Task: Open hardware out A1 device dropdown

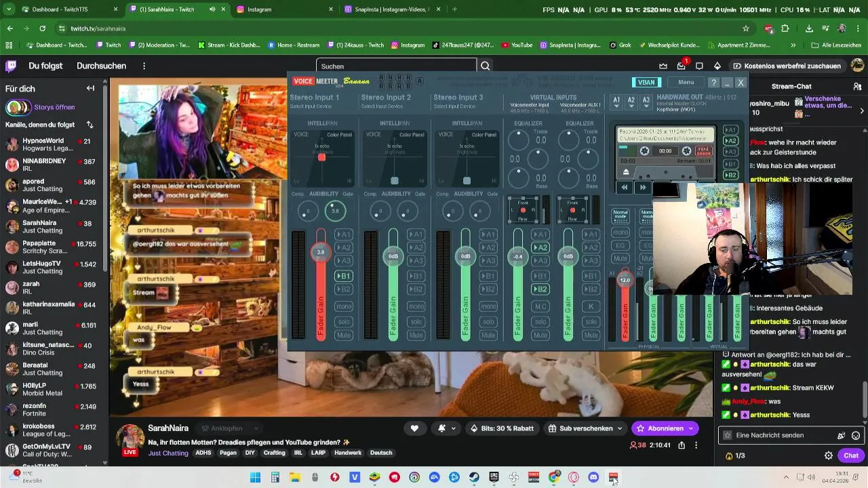Action: (x=616, y=101)
